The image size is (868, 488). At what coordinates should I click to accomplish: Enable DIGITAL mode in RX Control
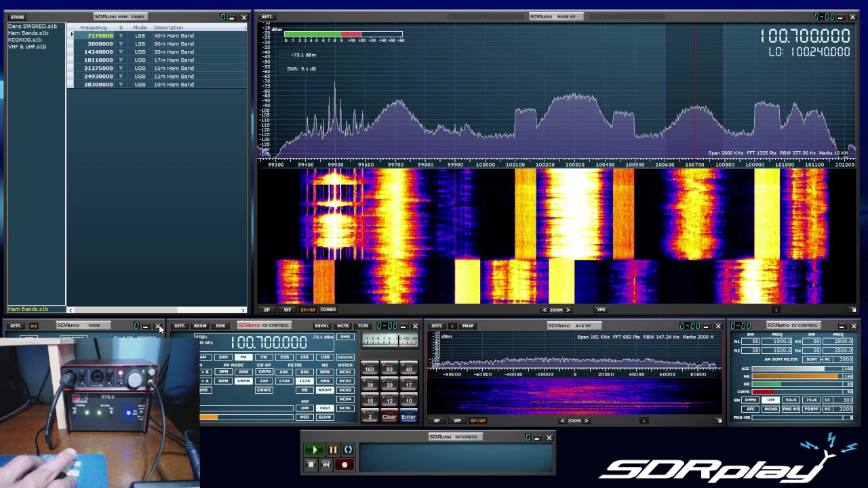click(345, 357)
